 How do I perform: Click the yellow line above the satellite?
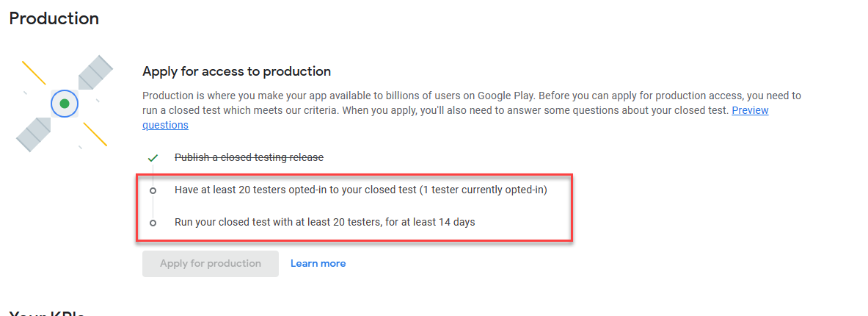[34, 73]
